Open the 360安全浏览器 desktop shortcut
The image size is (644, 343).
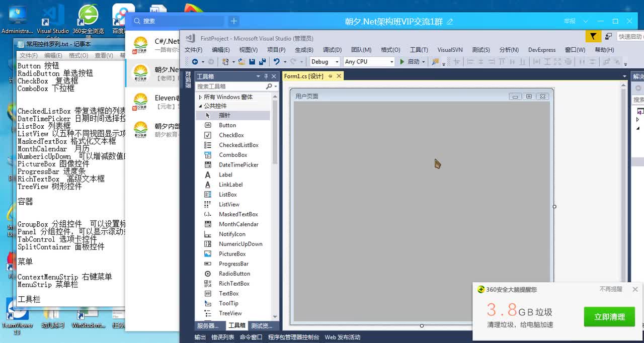(x=88, y=20)
